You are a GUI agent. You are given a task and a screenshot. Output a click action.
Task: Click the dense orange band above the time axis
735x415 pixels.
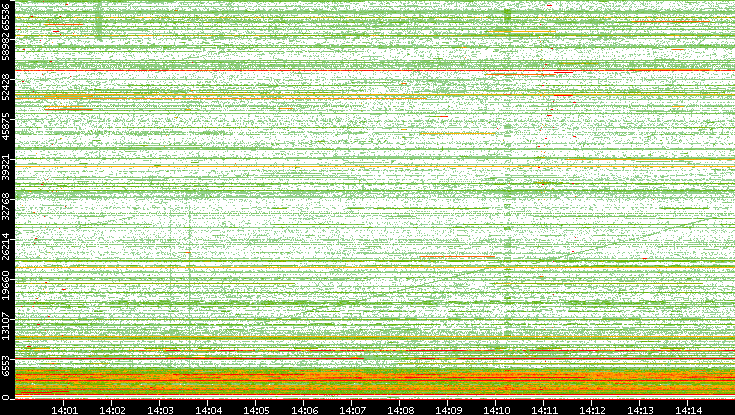click(380, 380)
